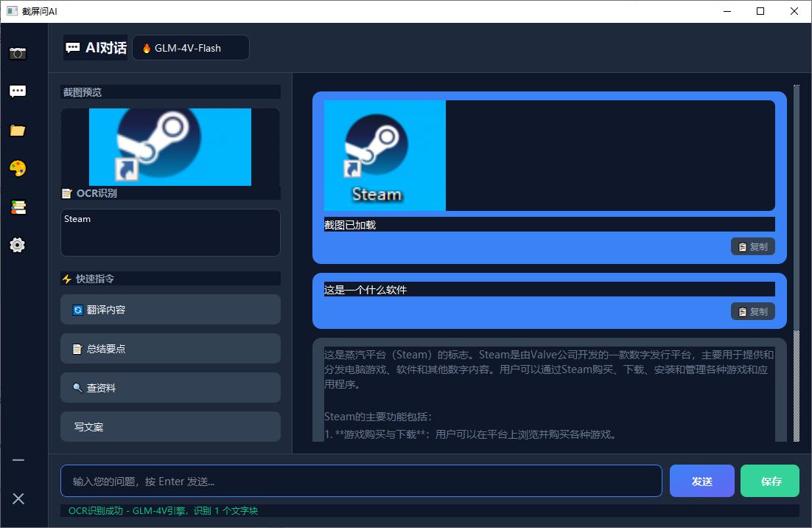Open the chat bubble icon in sidebar
Screen dimensions: 812x528
click(18, 91)
